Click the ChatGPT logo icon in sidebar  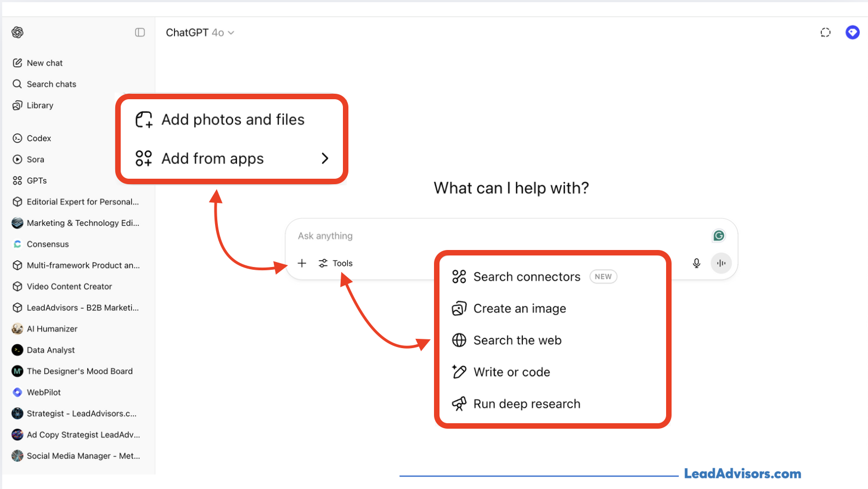point(18,32)
